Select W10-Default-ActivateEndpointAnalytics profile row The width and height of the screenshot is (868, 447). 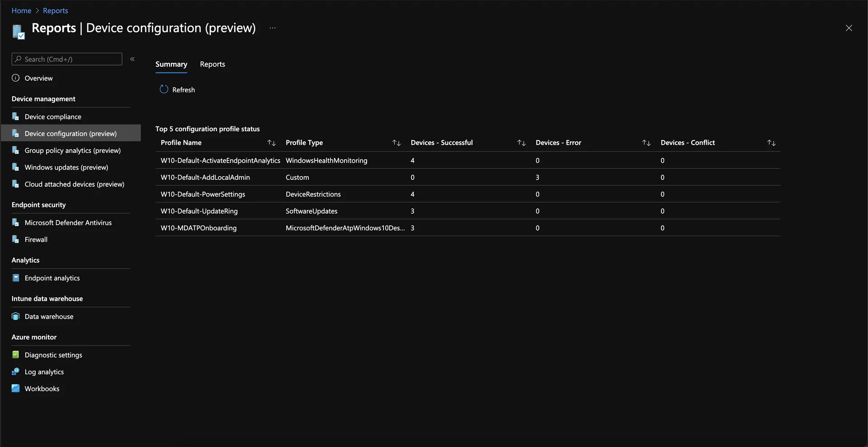coord(468,160)
